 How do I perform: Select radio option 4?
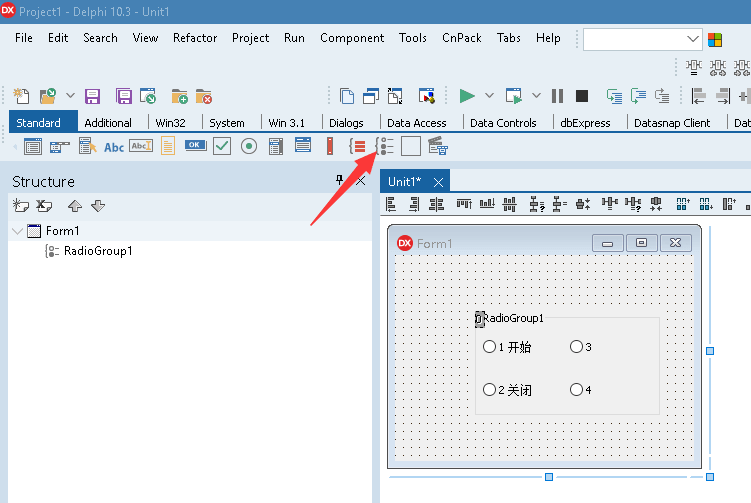pos(581,390)
